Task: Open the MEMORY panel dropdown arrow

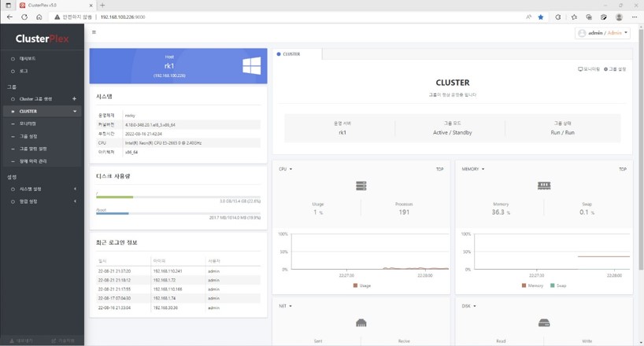Action: [483, 169]
